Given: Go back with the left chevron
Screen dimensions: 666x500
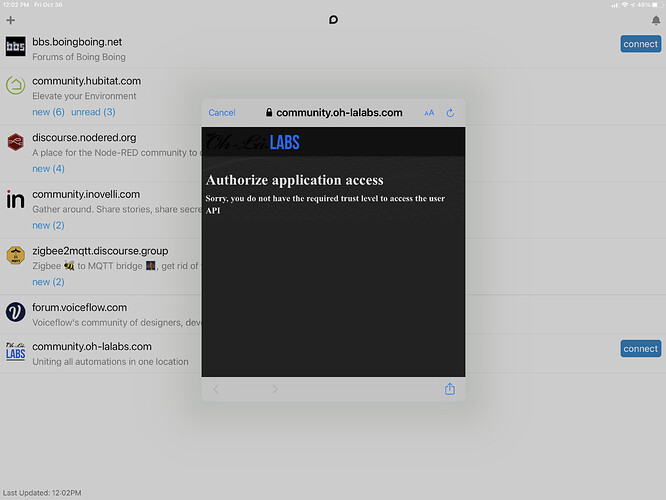Looking at the screenshot, I should tap(216, 389).
